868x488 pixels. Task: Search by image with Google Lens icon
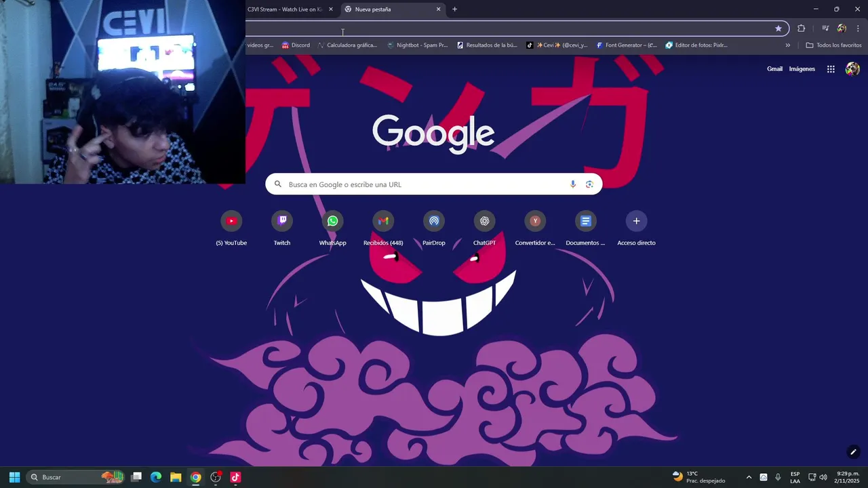point(589,184)
